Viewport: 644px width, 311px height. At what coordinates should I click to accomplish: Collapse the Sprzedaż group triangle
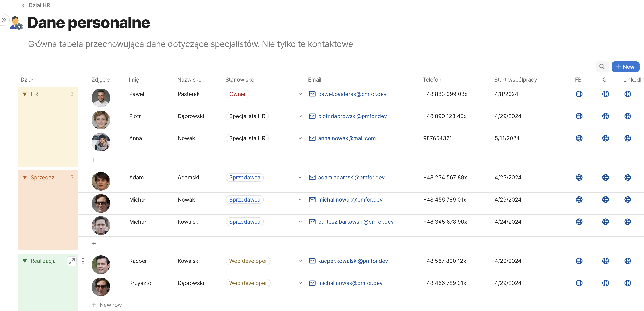click(x=25, y=178)
